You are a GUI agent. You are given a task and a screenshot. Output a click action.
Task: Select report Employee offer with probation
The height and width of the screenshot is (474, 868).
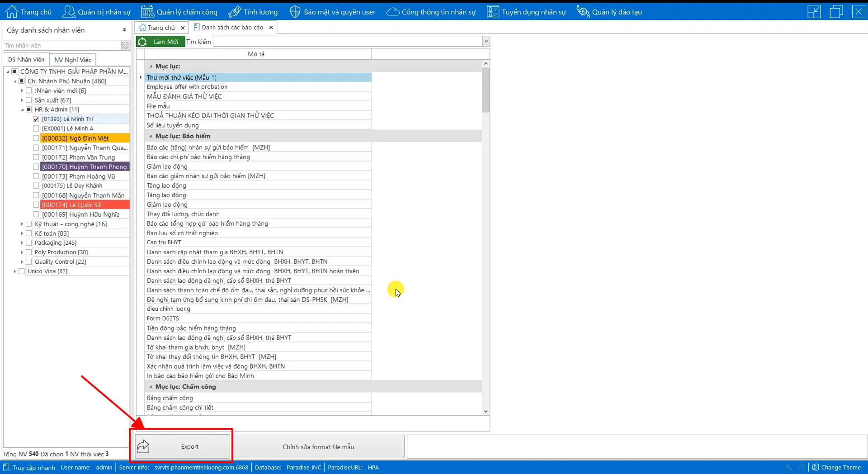[x=258, y=87]
